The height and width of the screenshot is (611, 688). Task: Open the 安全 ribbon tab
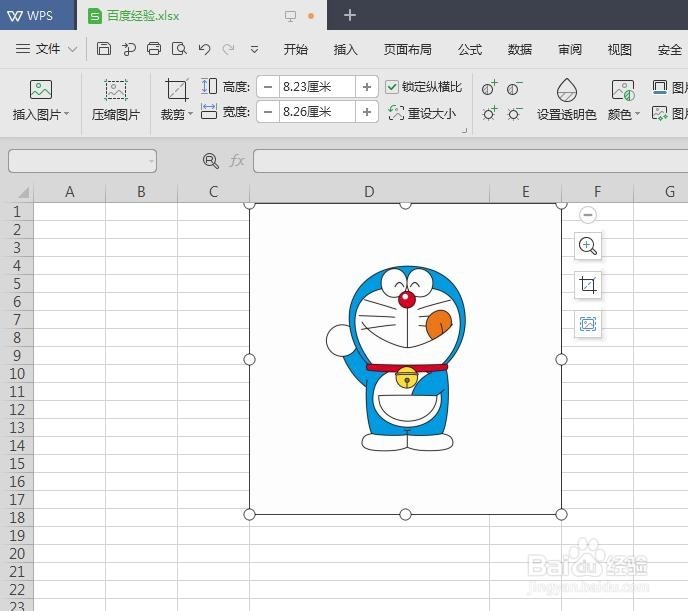tap(670, 49)
